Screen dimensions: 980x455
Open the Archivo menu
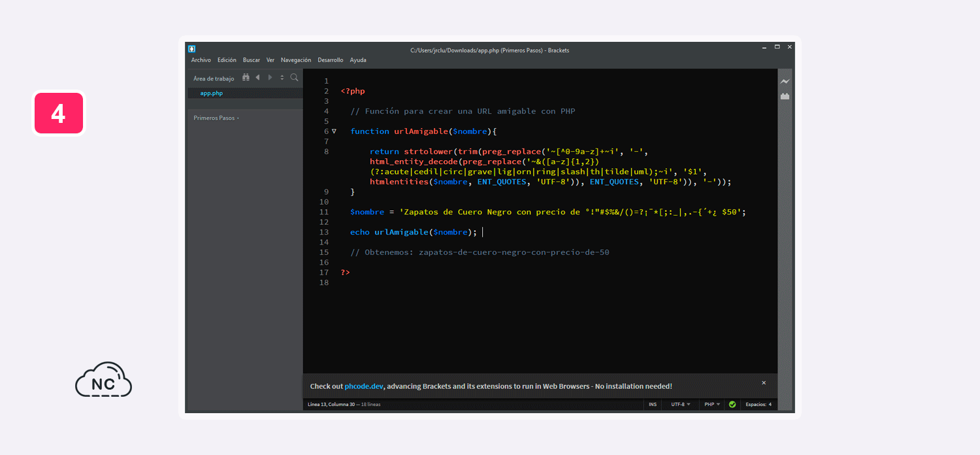point(201,60)
